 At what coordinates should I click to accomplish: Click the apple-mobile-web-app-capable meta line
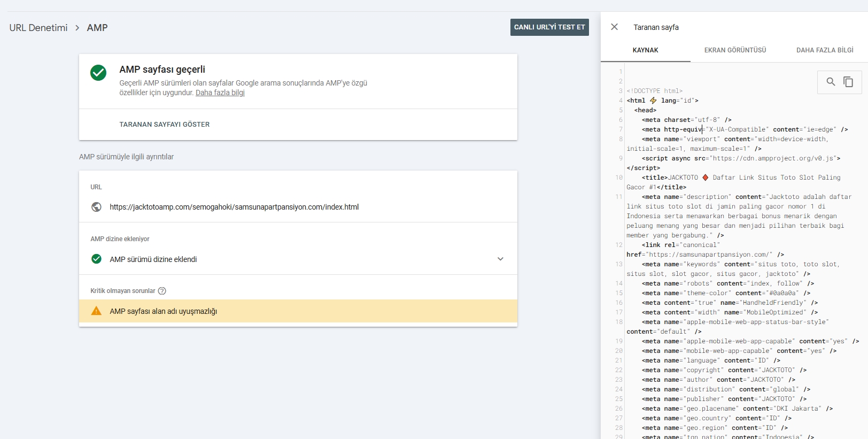pos(750,341)
